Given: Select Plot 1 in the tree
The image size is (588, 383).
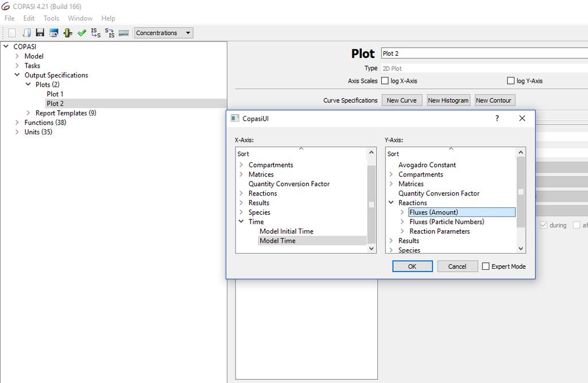Looking at the screenshot, I should coord(55,94).
